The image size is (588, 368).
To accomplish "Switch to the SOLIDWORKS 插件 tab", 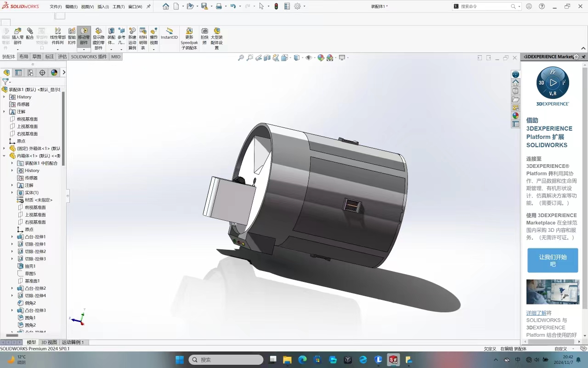I will (89, 57).
